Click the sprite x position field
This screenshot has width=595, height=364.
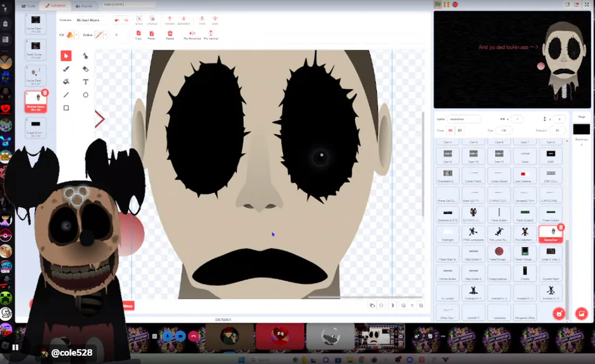point(517,119)
